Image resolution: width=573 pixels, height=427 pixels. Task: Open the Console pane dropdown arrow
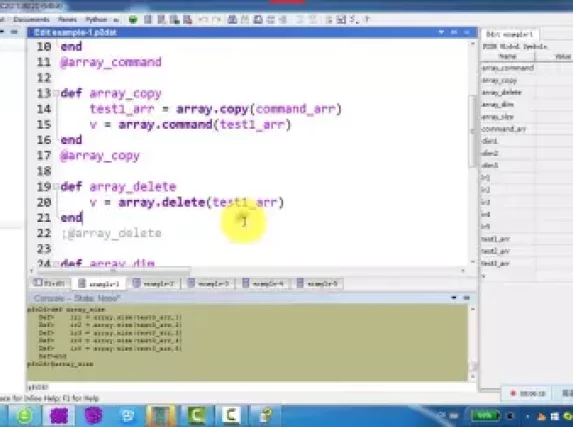click(x=454, y=298)
